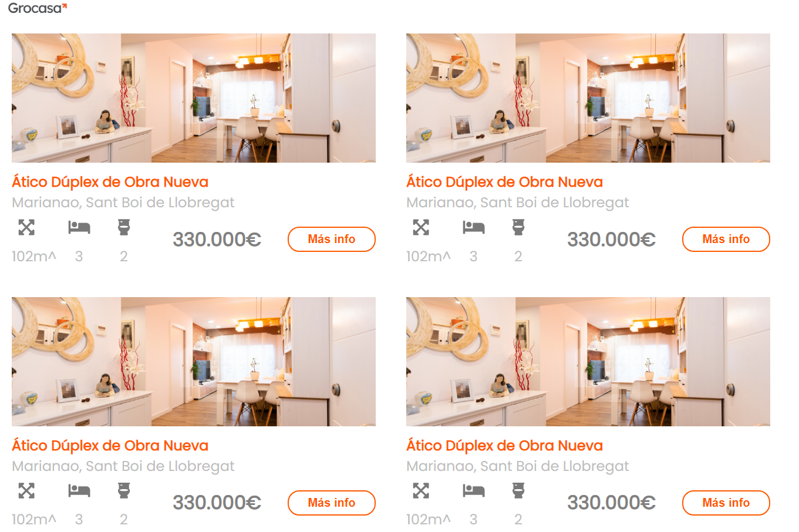Open the bottom-left listing's property photo
799x532 pixels.
click(x=194, y=362)
